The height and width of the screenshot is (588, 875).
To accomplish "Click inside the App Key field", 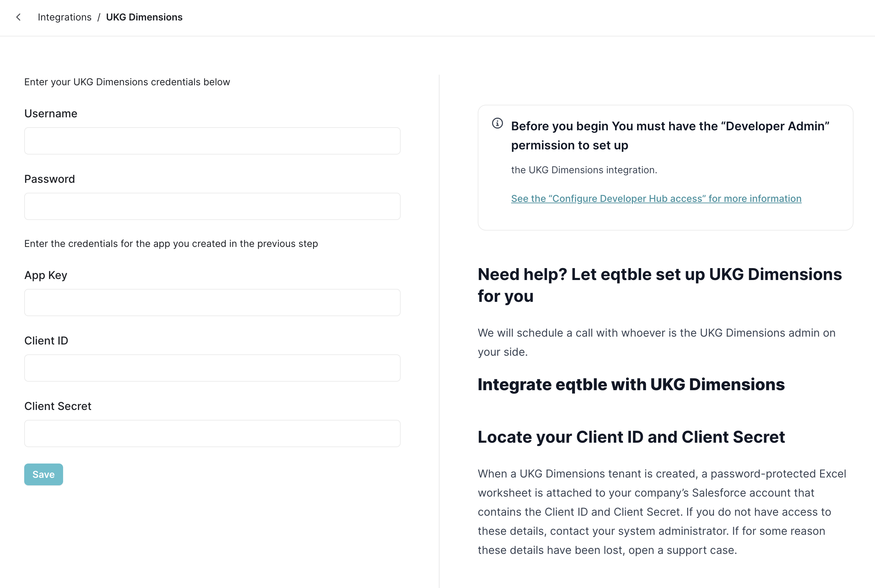I will pos(212,303).
